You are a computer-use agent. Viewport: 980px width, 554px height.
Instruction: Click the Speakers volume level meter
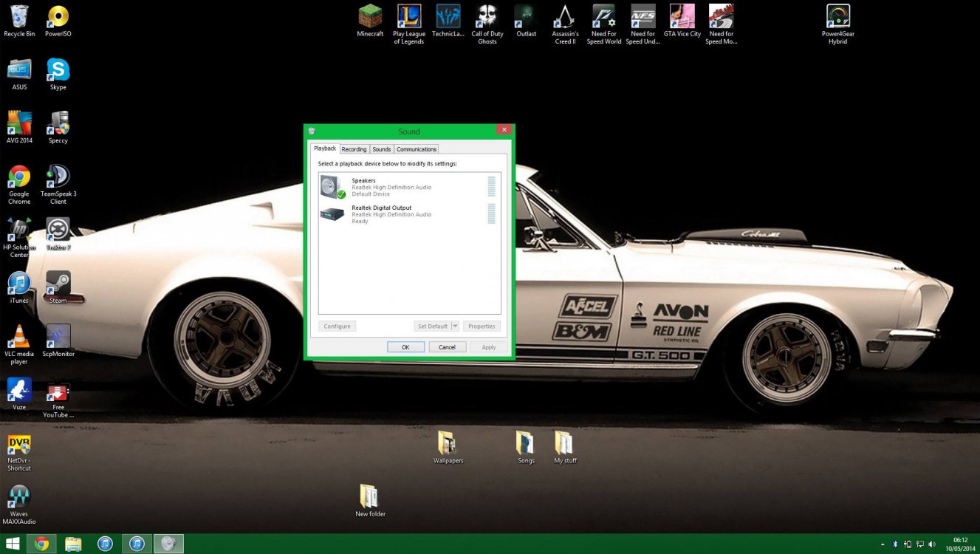[x=492, y=187]
